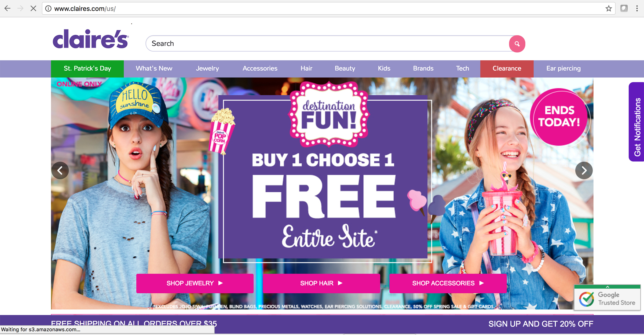Go back with browser back arrow
The width and height of the screenshot is (644, 335).
coord(8,8)
